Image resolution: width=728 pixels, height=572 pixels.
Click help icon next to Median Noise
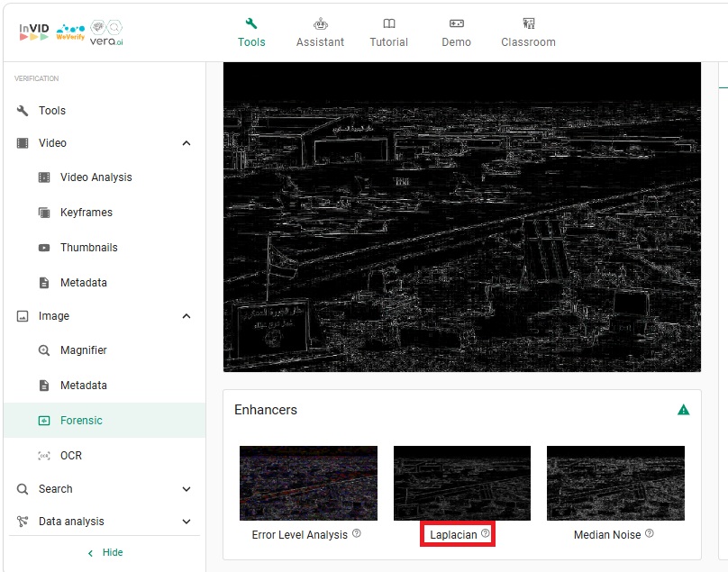pos(650,533)
